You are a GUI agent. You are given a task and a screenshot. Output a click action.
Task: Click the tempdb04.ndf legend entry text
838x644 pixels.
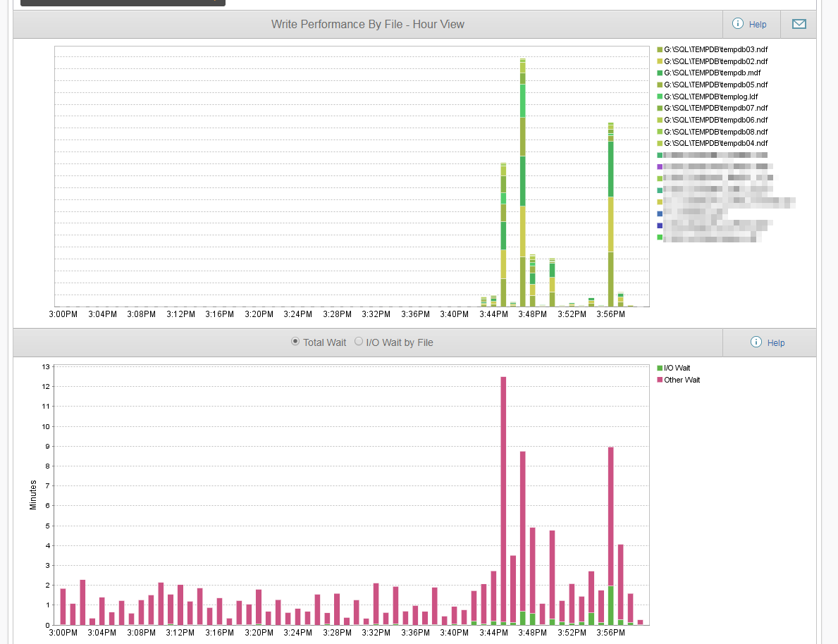[x=715, y=143]
